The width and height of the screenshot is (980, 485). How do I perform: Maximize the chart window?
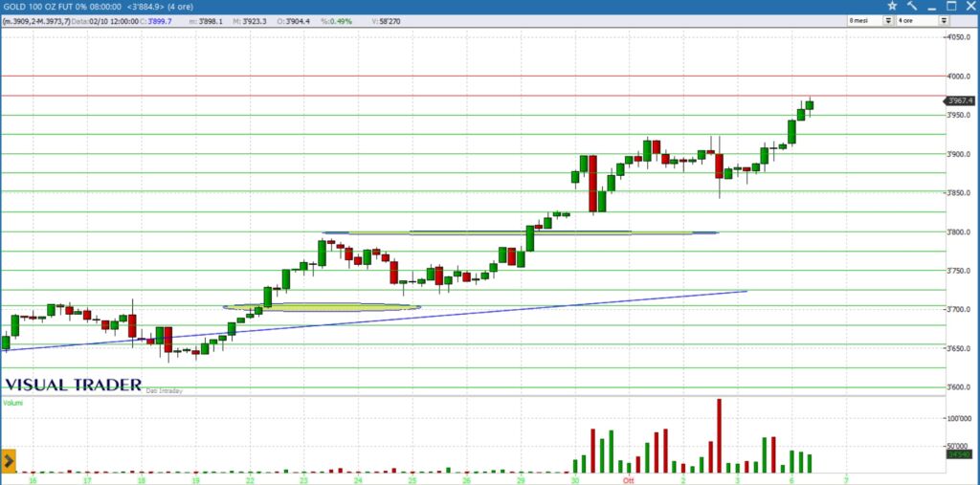tap(949, 6)
